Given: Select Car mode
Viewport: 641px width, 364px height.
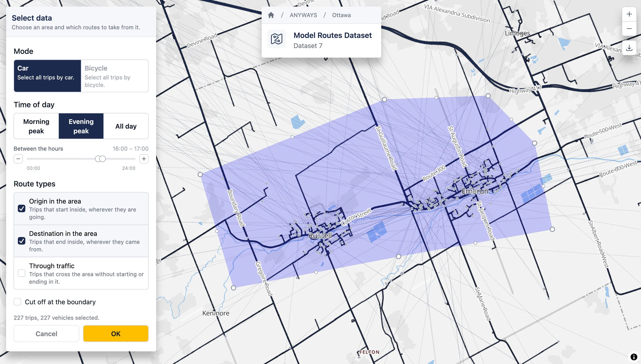Looking at the screenshot, I should [x=48, y=76].
